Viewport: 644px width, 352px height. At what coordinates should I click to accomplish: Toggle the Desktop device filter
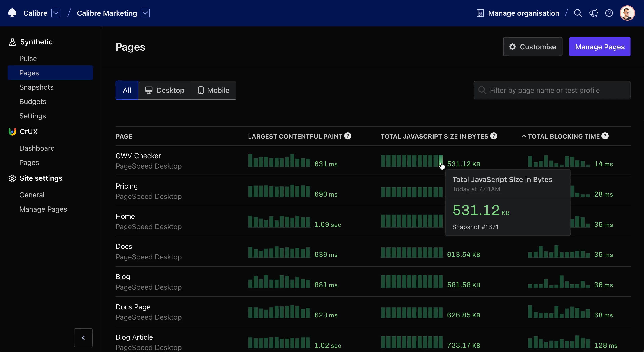(165, 90)
